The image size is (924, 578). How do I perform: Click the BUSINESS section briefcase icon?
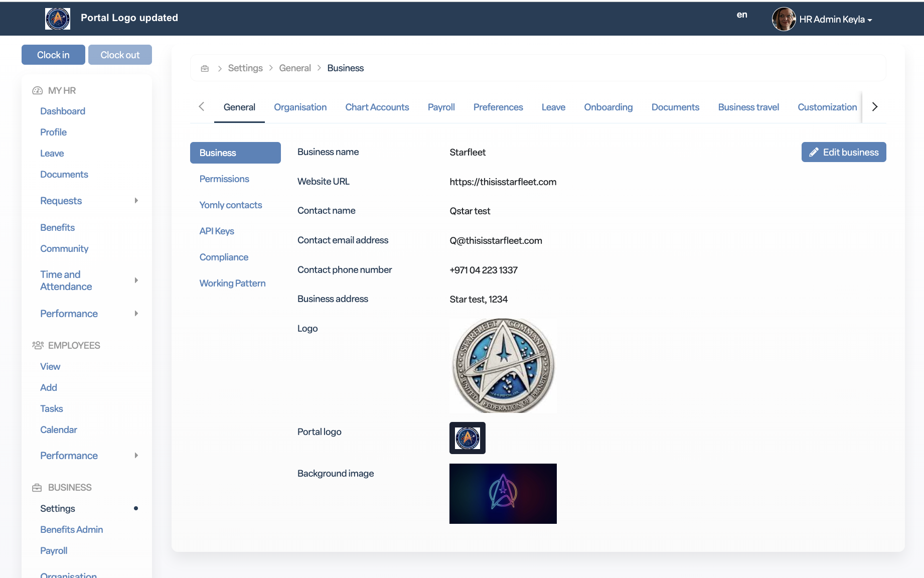click(37, 488)
